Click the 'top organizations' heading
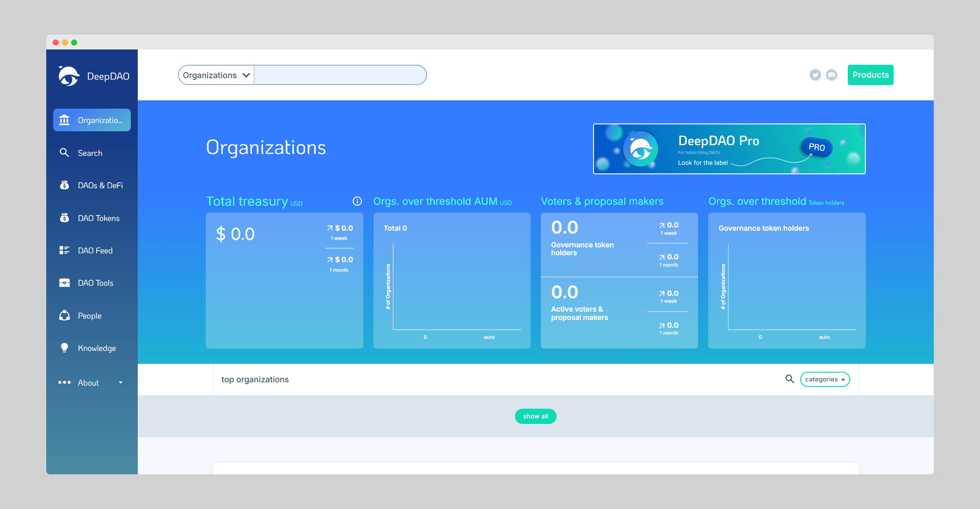Viewport: 980px width, 509px height. (255, 379)
